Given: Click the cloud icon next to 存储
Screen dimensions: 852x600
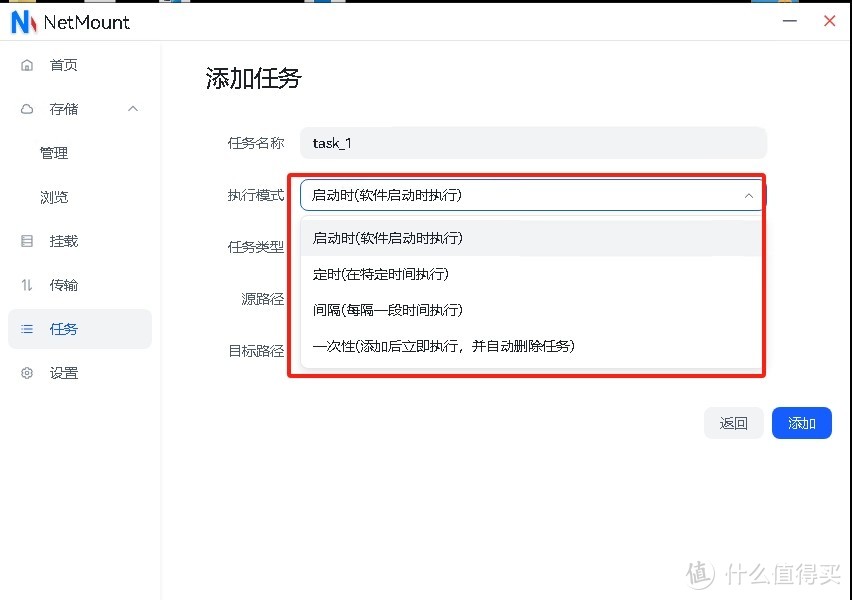Looking at the screenshot, I should point(25,108).
